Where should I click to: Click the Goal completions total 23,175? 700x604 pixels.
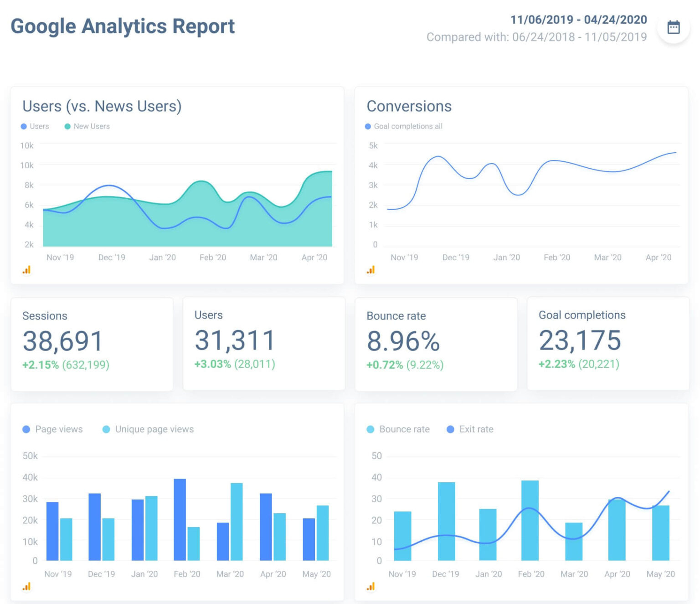point(580,339)
